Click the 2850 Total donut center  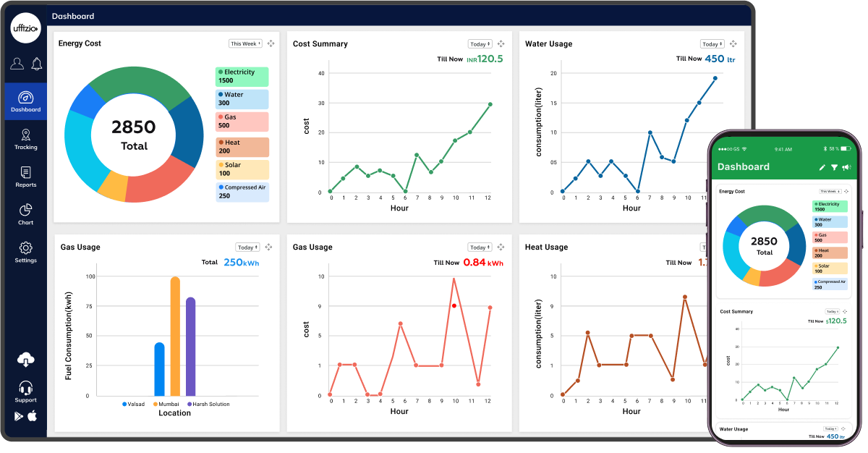(x=134, y=135)
